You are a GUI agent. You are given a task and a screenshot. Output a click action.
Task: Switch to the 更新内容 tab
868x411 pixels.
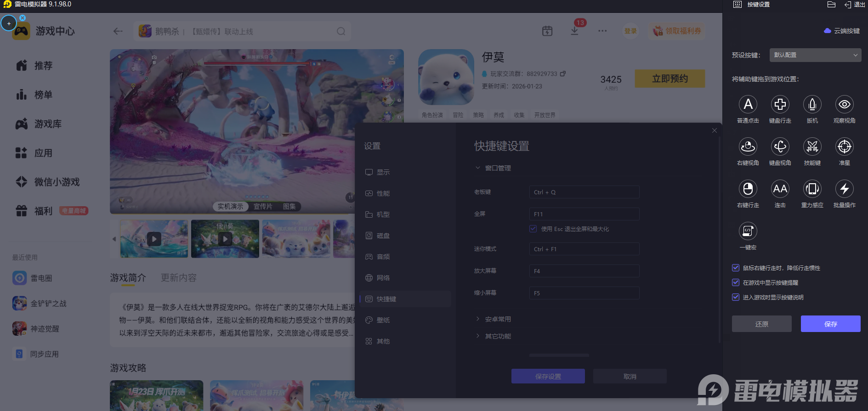click(x=179, y=278)
